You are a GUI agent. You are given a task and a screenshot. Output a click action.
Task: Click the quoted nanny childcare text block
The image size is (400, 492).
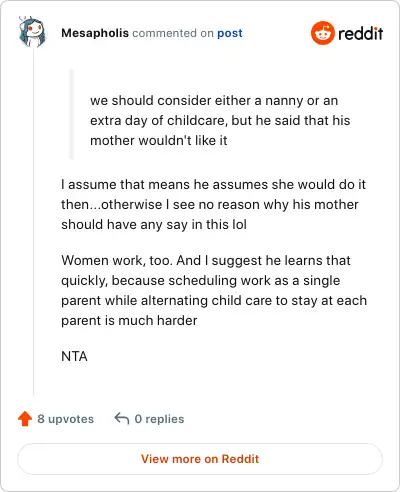pyautogui.click(x=220, y=120)
